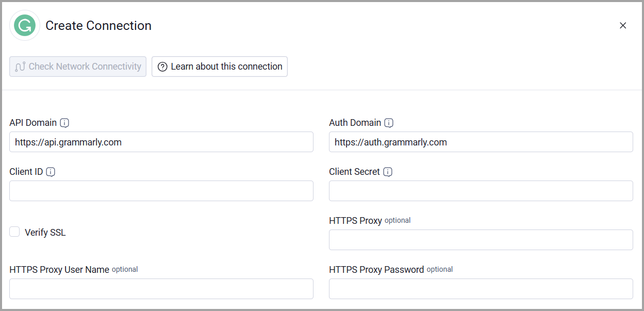Close the Create Connection dialog
This screenshot has height=311, width=644.
pos(623,25)
